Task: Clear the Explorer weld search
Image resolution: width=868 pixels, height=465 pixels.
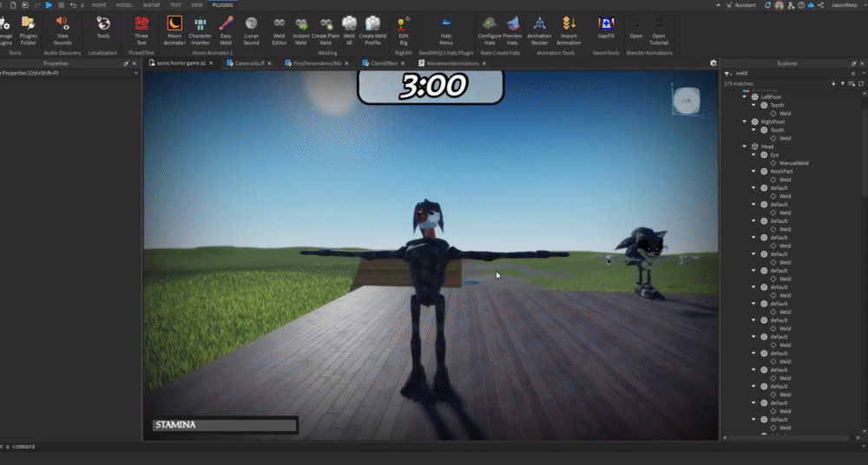Action: coord(853,73)
